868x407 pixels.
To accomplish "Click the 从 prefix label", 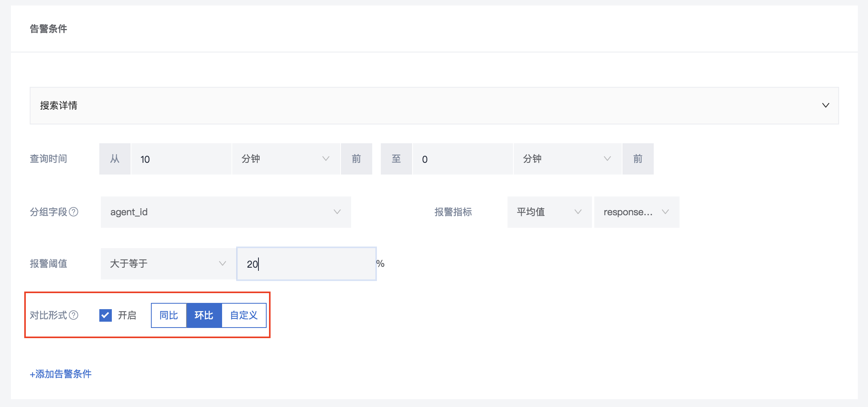I will 115,159.
